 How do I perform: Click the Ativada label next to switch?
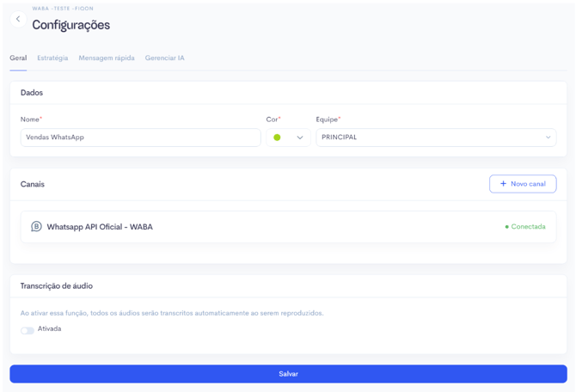50,329
